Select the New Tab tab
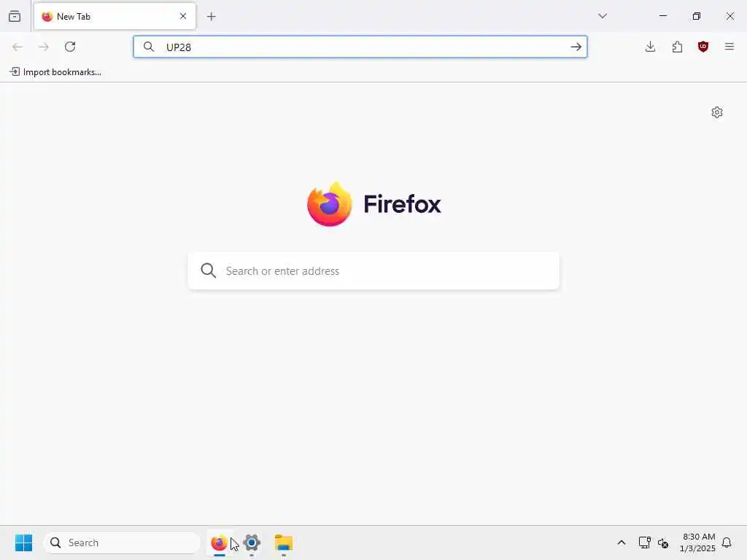Viewport: 747px width, 560px height. 115,16
